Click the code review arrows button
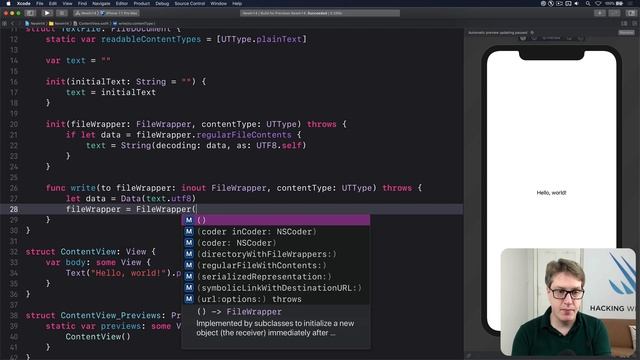The height and width of the screenshot is (360, 640). point(614,13)
